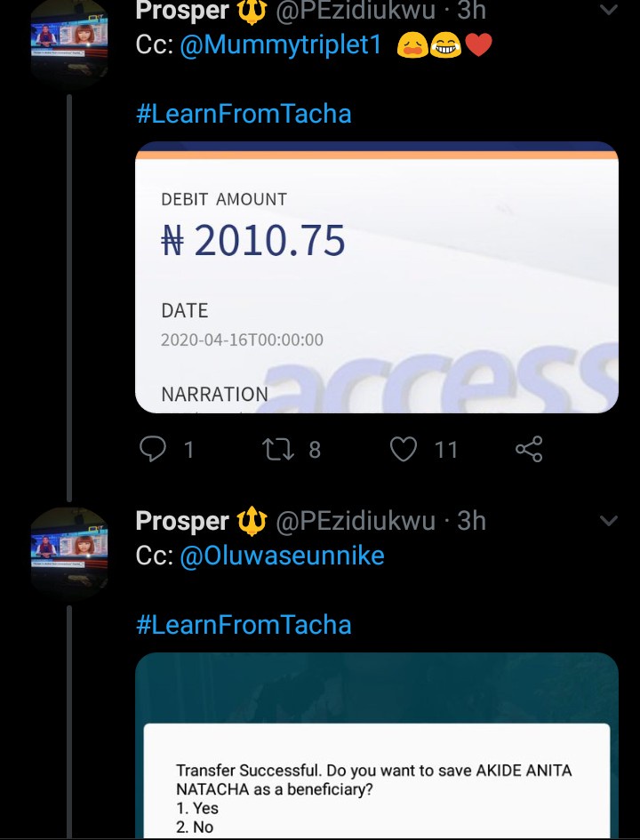View the Access bank debit receipt image
The width and height of the screenshot is (640, 840).
pos(376,277)
